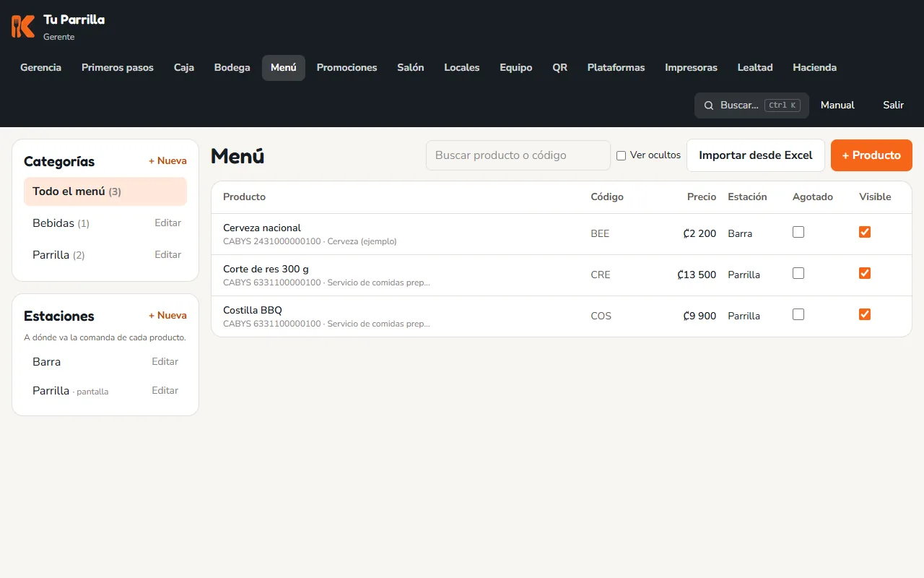Open the Hacienda section
The width and height of the screenshot is (924, 578).
814,68
